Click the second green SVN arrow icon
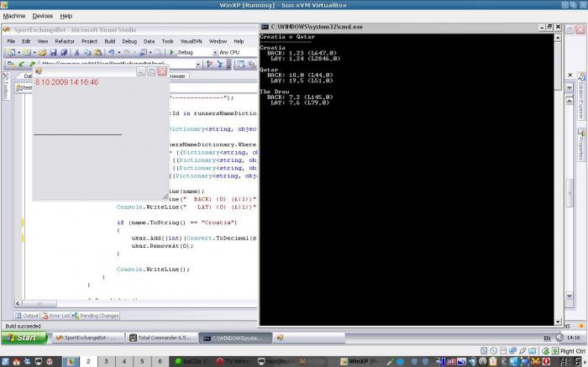This screenshot has height=367, width=588. click(33, 65)
